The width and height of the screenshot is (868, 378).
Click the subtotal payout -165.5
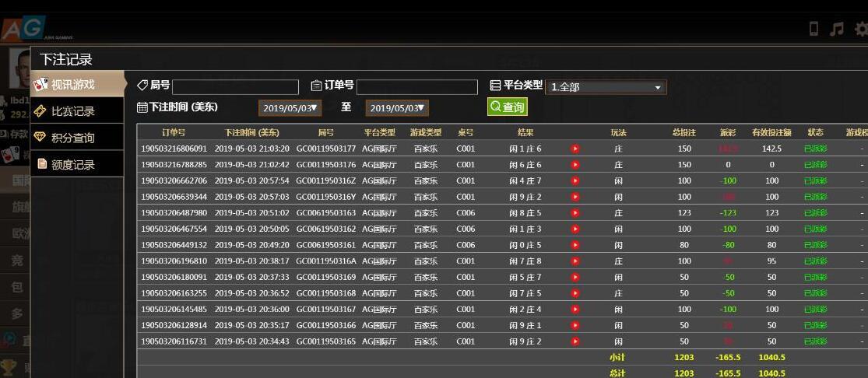[727, 358]
